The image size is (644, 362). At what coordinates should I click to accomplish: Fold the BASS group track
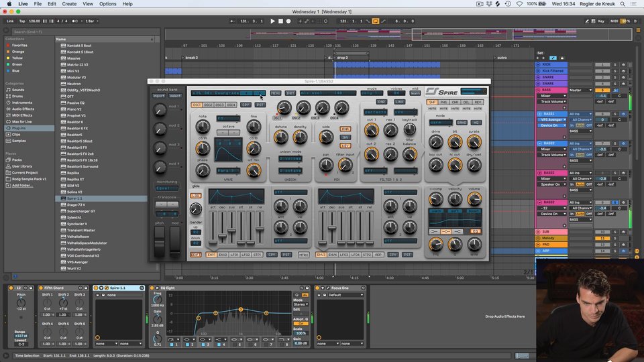click(x=538, y=90)
